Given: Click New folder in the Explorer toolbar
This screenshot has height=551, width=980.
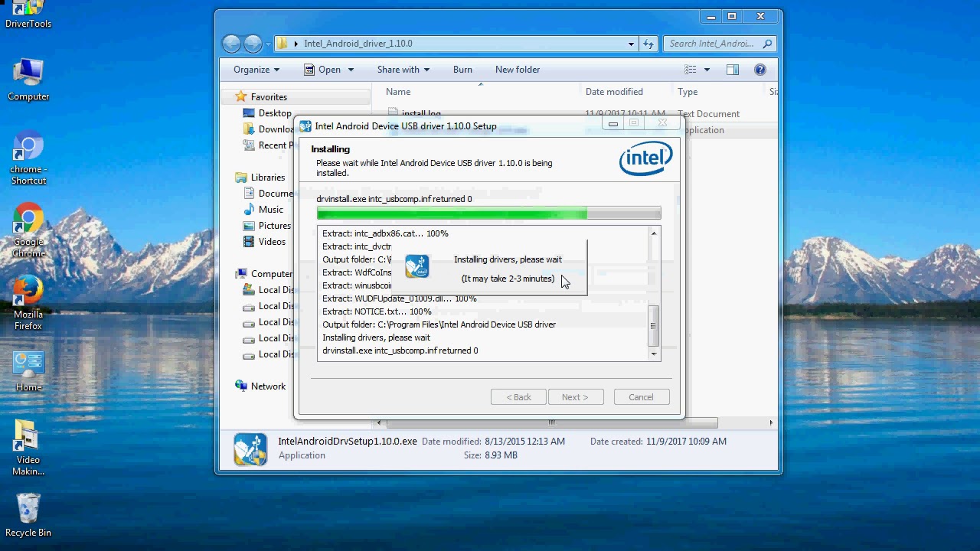Looking at the screenshot, I should coord(518,70).
